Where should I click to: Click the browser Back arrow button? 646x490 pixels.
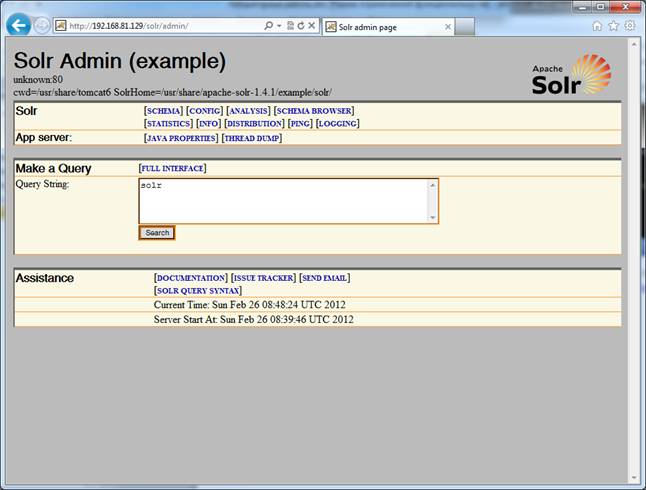[17, 25]
